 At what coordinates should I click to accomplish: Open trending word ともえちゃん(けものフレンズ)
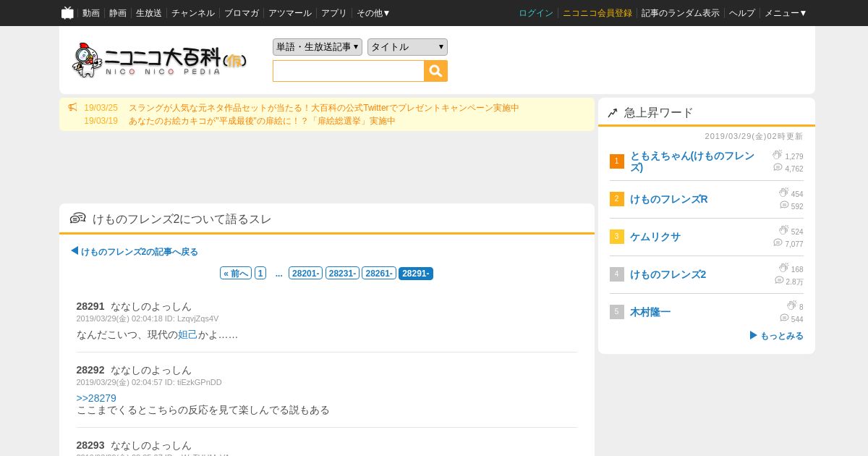click(x=692, y=161)
